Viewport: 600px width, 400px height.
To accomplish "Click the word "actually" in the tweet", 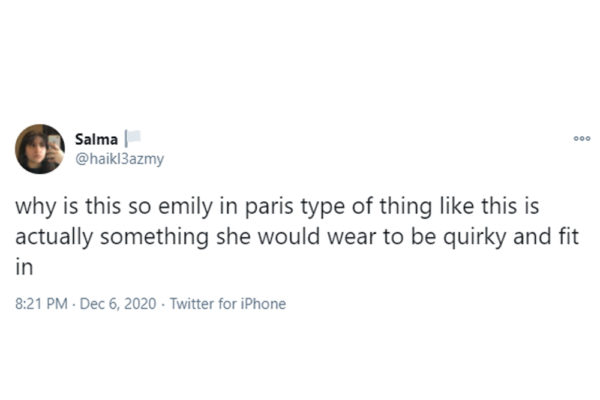I will point(54,238).
